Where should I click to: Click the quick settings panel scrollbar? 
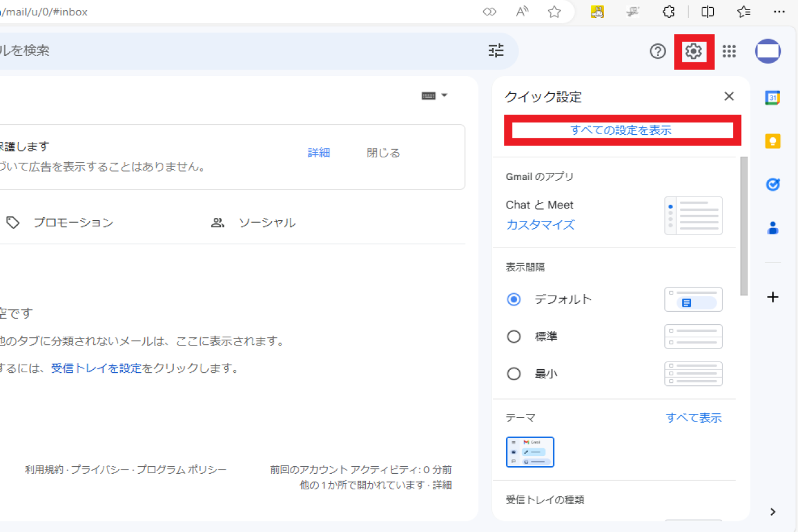click(x=744, y=226)
